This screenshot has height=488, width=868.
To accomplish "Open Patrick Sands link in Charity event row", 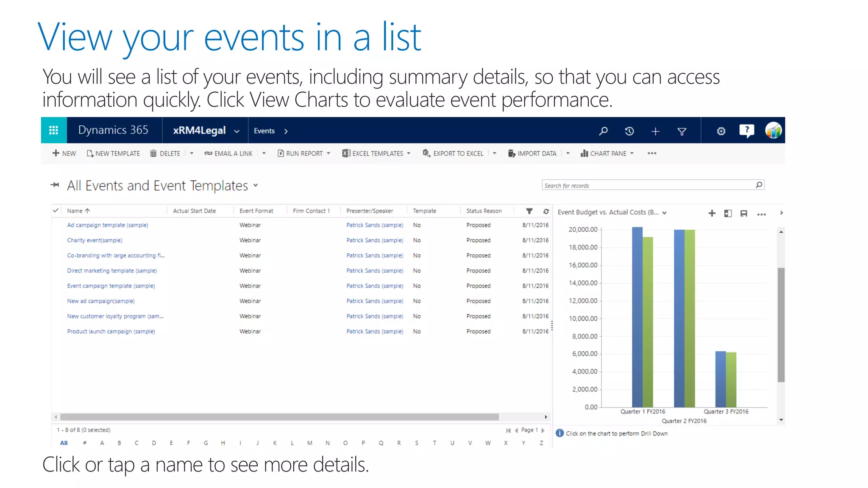I will (x=375, y=240).
